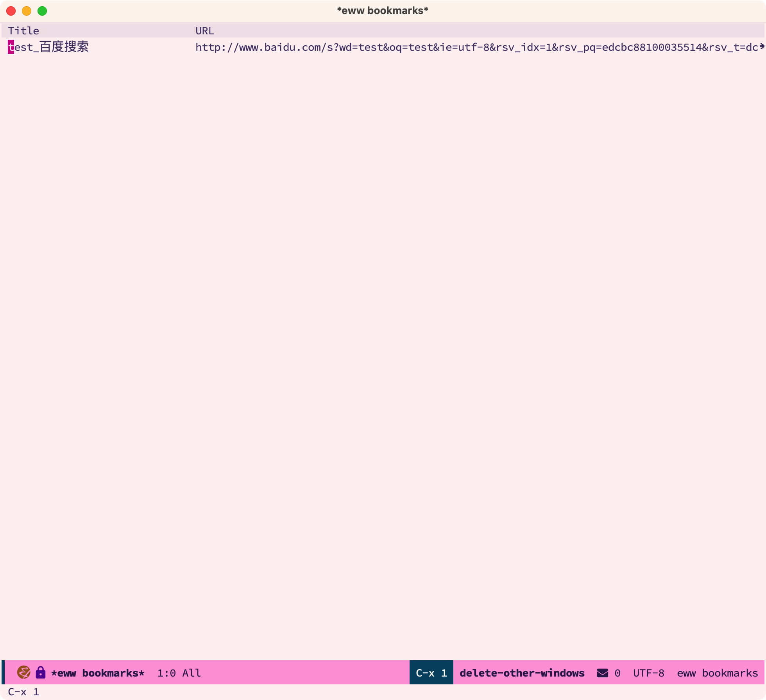Click the eww bookmarks major mode name

pos(718,673)
